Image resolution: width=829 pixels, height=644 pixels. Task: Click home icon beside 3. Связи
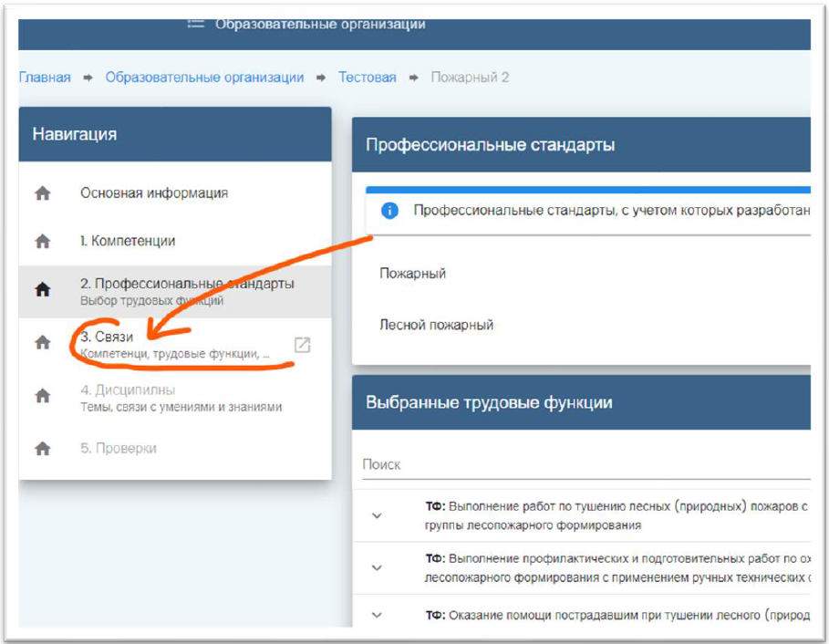click(x=42, y=343)
